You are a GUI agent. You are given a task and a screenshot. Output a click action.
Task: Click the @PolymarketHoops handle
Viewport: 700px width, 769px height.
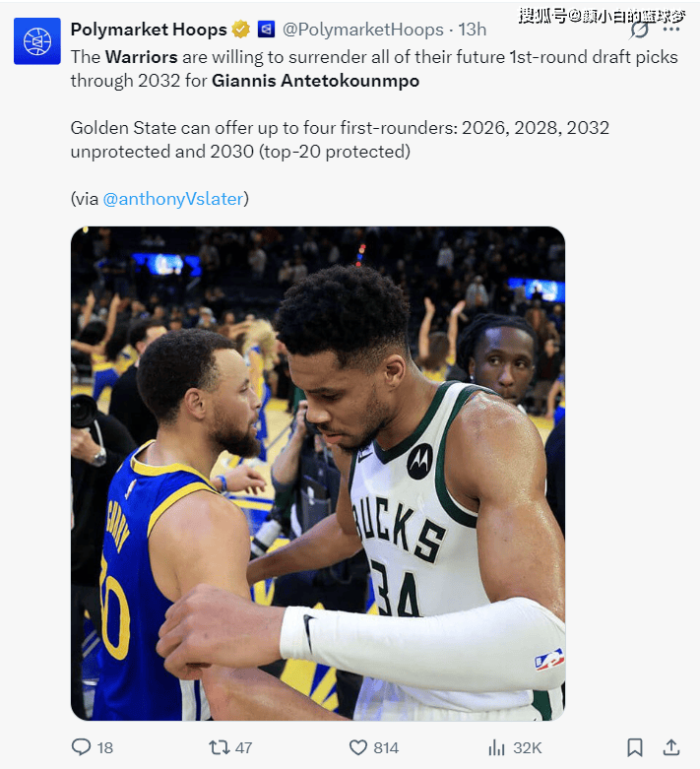click(x=363, y=30)
